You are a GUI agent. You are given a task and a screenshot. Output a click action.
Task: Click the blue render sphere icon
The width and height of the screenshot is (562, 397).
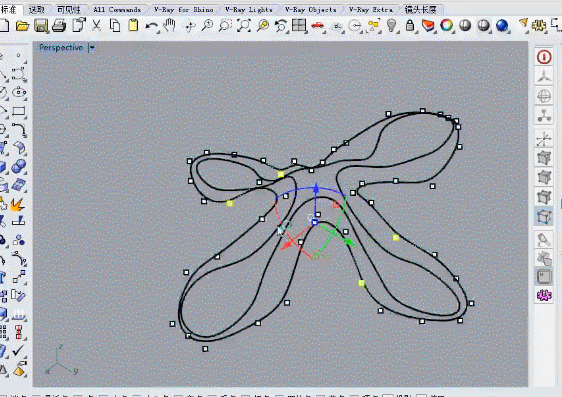[x=502, y=25]
